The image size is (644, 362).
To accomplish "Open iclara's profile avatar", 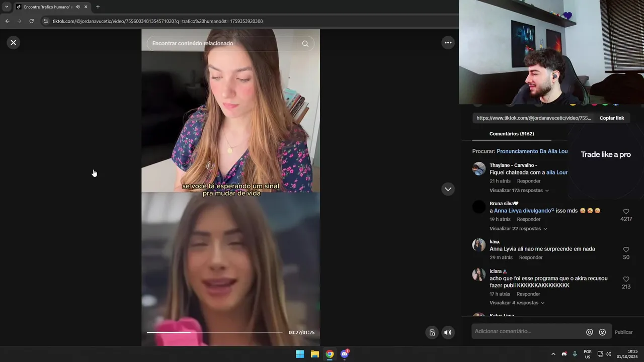I will click(x=479, y=275).
